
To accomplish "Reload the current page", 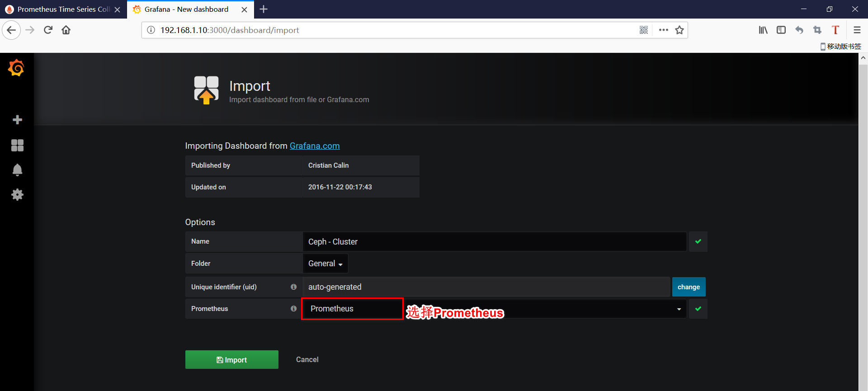I will (x=48, y=30).
